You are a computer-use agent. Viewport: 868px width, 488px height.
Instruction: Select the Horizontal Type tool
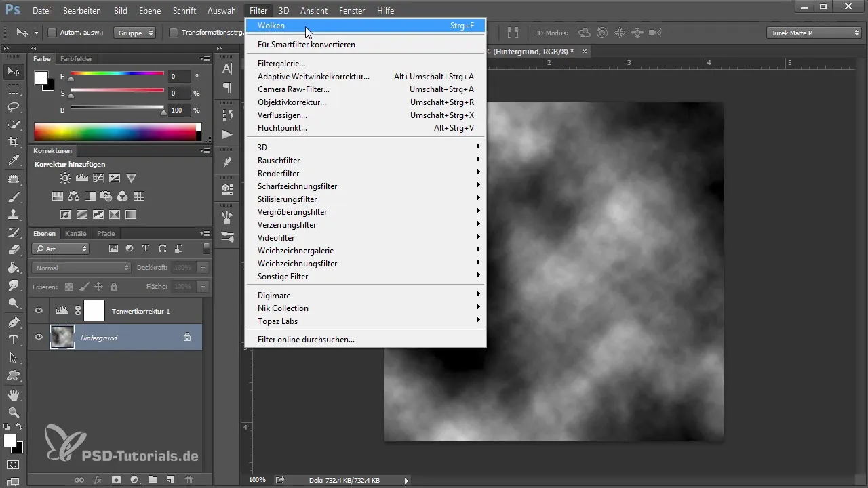click(x=14, y=340)
